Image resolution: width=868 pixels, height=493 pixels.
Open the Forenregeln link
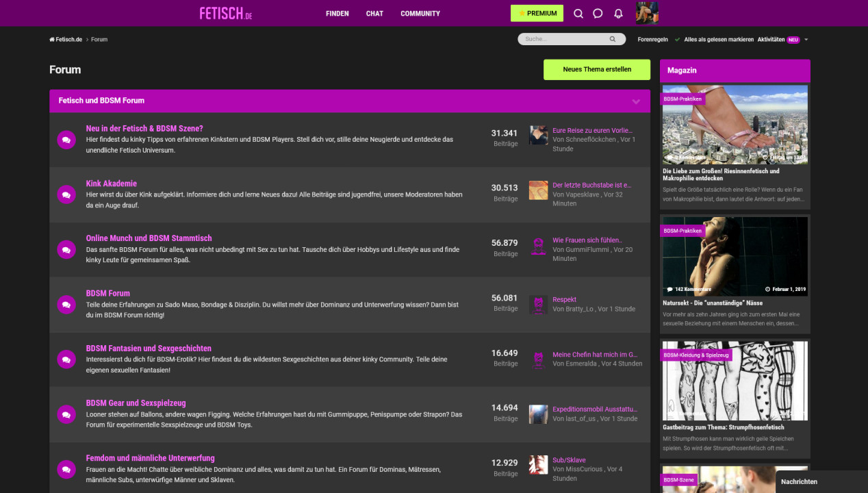[652, 39]
